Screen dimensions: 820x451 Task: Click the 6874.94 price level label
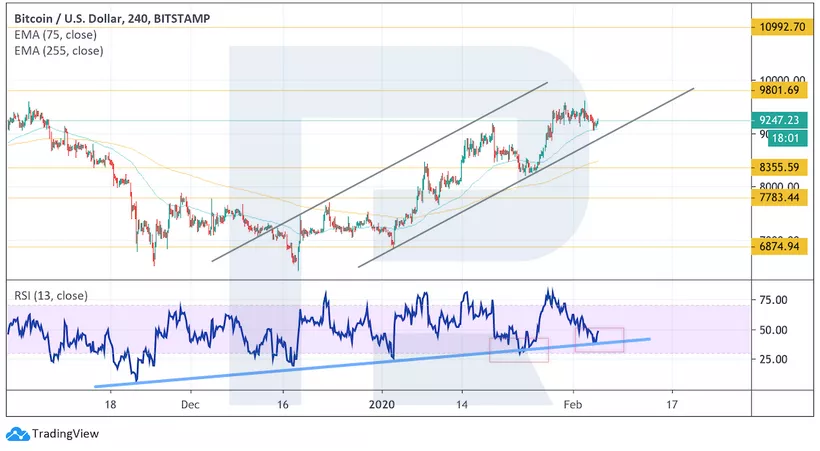pos(783,246)
